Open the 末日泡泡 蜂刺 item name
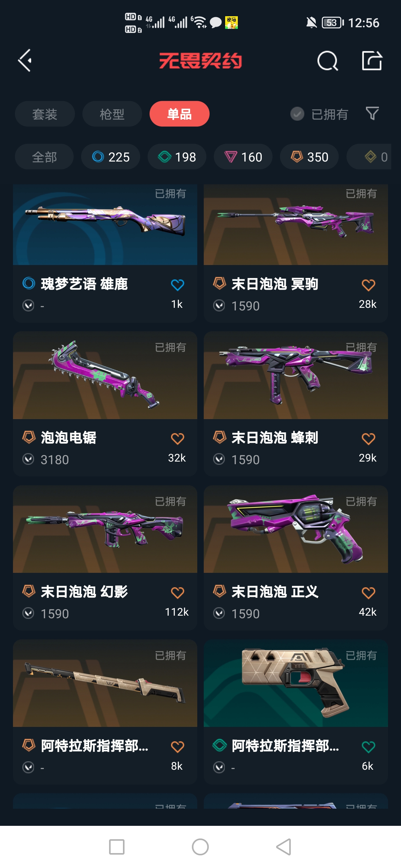 click(275, 438)
